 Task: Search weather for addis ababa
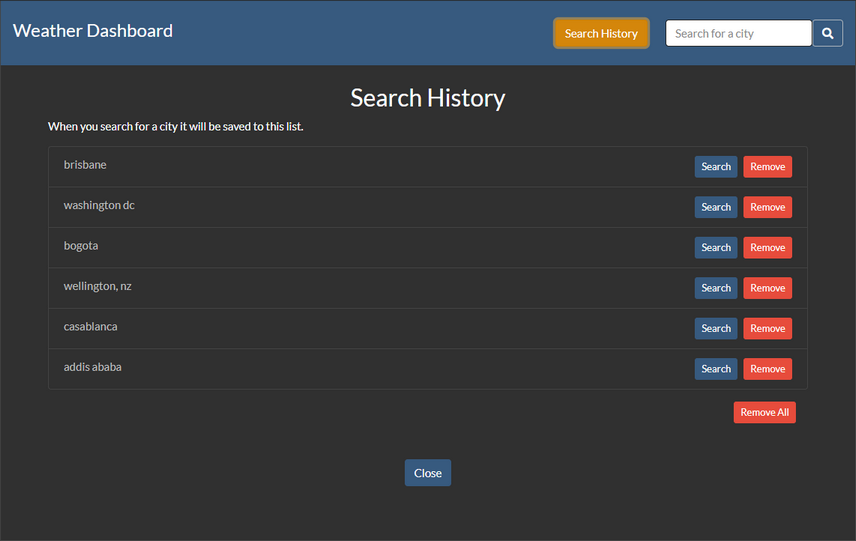[x=716, y=368]
